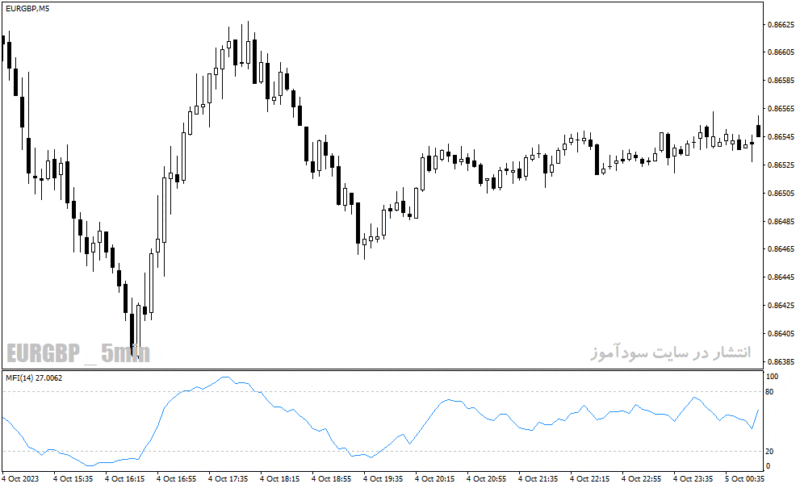Viewport: 800px width, 488px height.
Task: Click the blue MFI line peak
Action: 226,377
